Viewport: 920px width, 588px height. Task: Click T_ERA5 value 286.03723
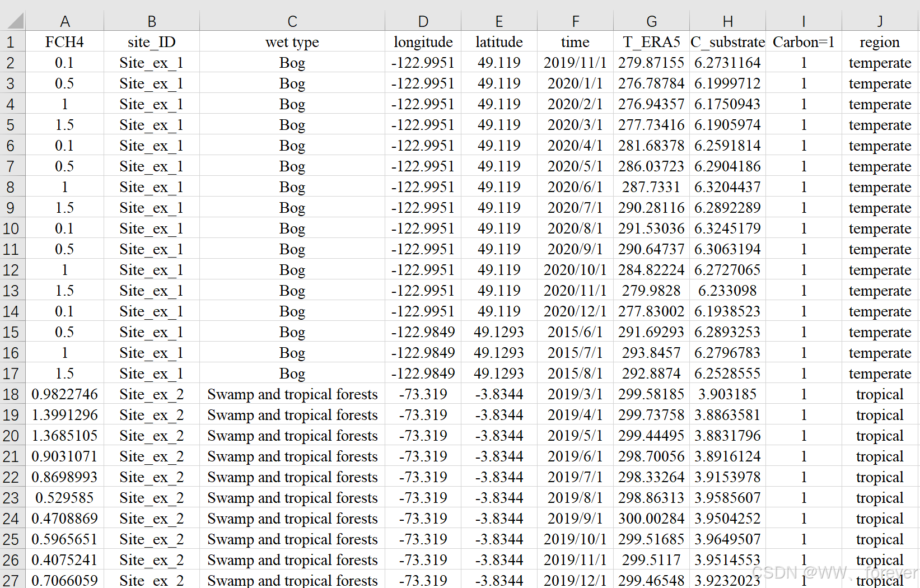tap(651, 166)
